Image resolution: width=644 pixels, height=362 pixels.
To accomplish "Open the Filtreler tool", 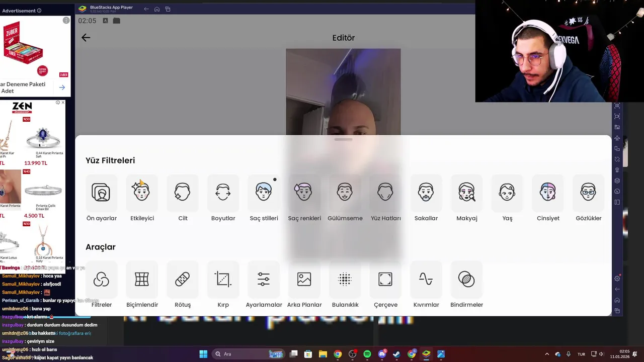I will pos(101,285).
